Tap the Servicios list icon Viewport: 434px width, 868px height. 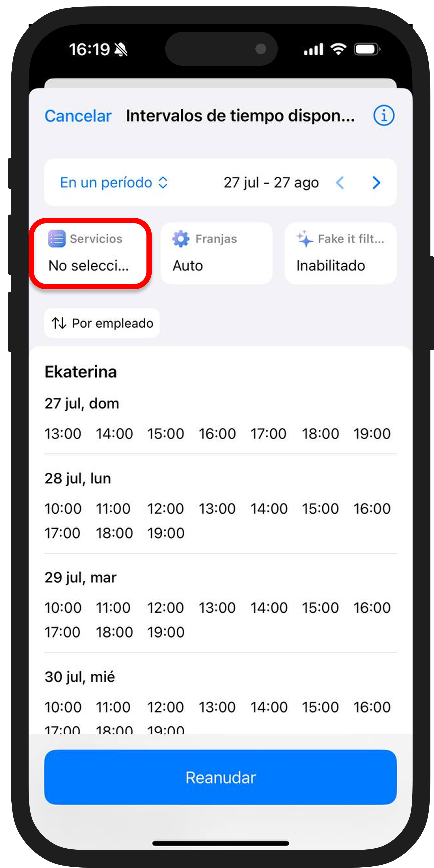(x=57, y=239)
